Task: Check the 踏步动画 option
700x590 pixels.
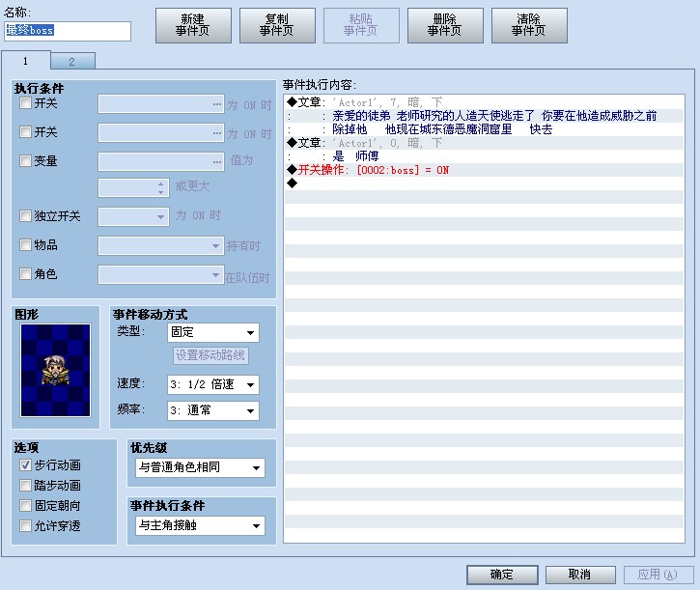Action: 25,485
